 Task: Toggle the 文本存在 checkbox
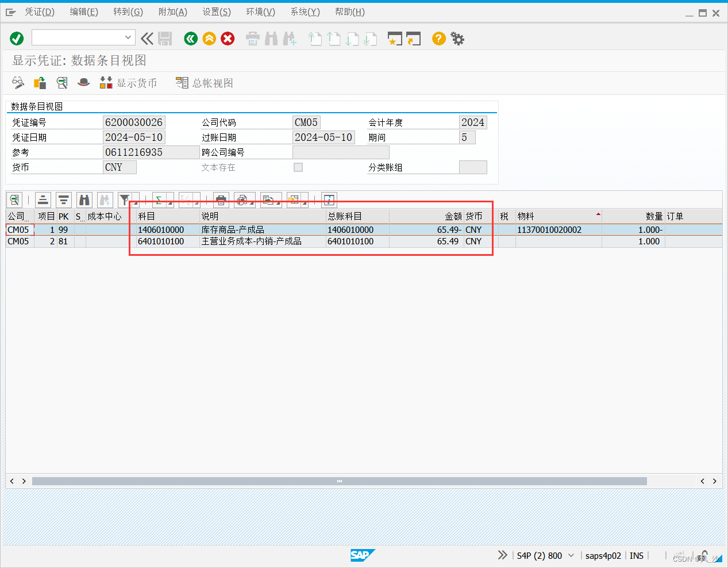click(298, 167)
